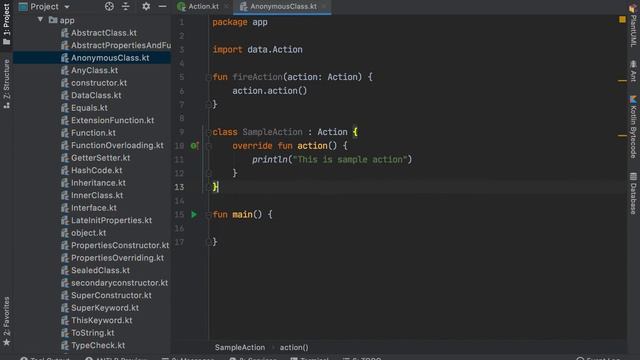640x360 pixels.
Task: Fold the SampleAction class at line 9
Action: tap(208, 132)
